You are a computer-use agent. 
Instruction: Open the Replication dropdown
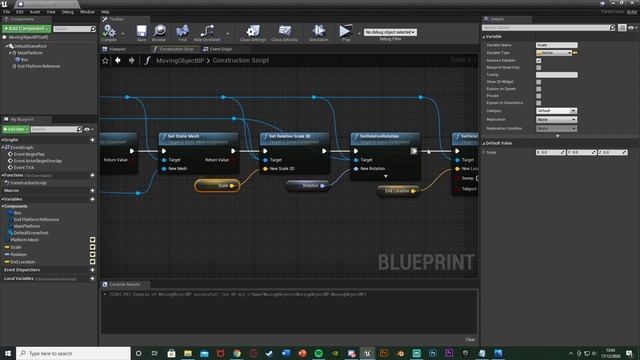pyautogui.click(x=556, y=120)
